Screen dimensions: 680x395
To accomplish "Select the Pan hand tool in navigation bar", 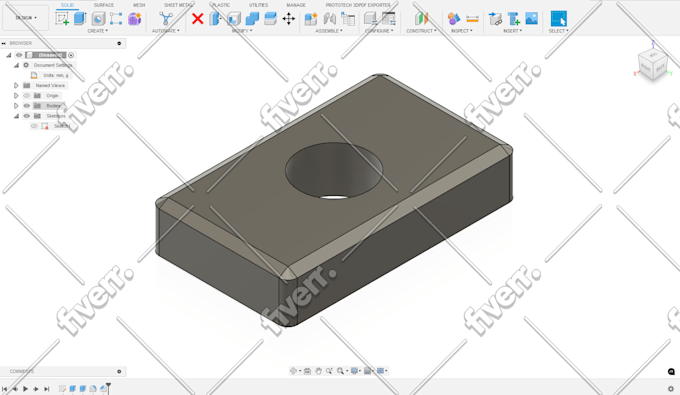I will pyautogui.click(x=318, y=371).
